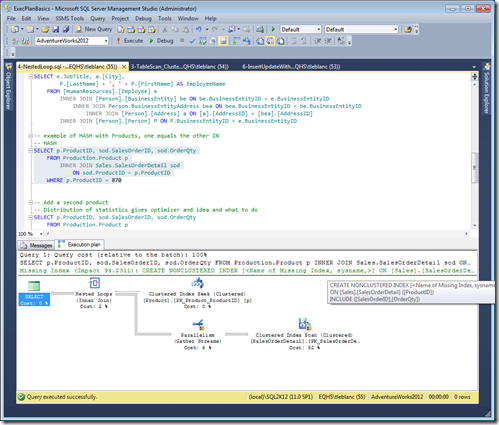Click the Save All icon

coord(66,29)
